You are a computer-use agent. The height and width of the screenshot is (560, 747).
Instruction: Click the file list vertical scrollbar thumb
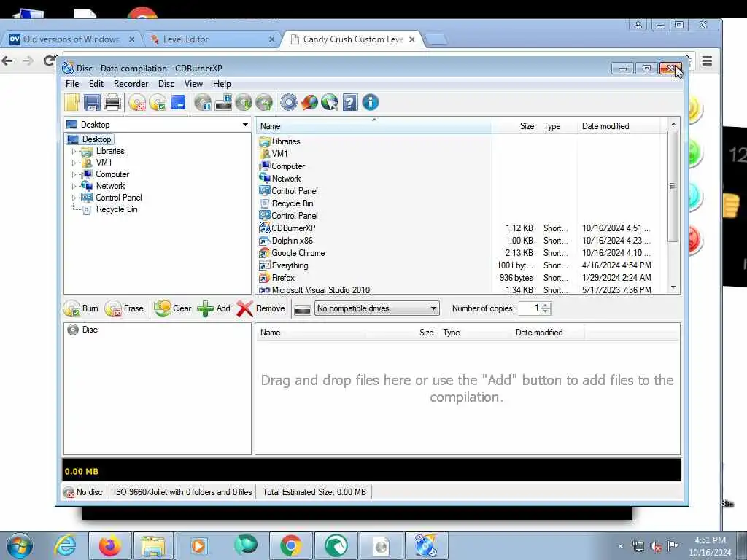tap(673, 186)
